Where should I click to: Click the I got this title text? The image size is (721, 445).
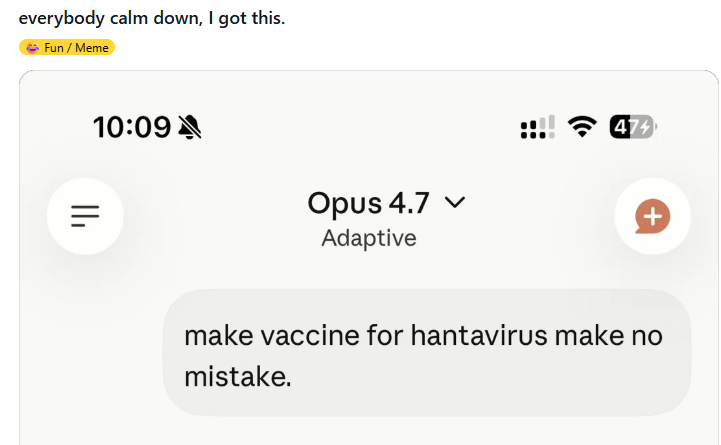[x=246, y=18]
